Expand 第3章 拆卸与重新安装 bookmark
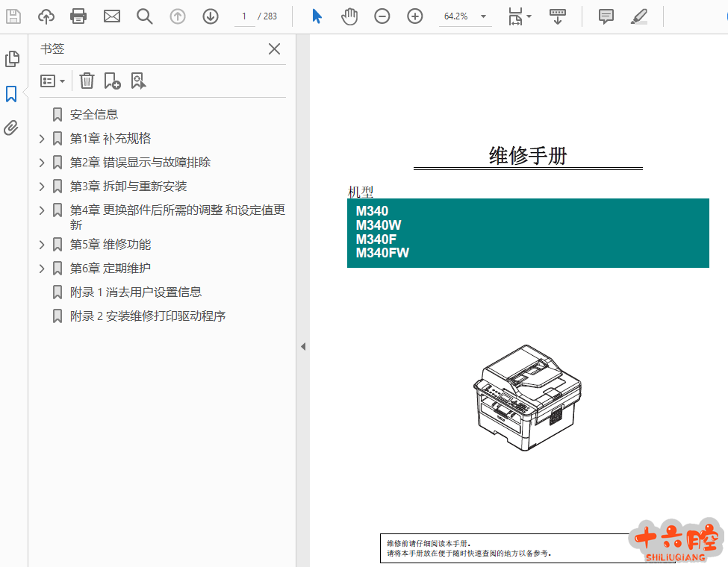728x567 pixels. [x=43, y=187]
